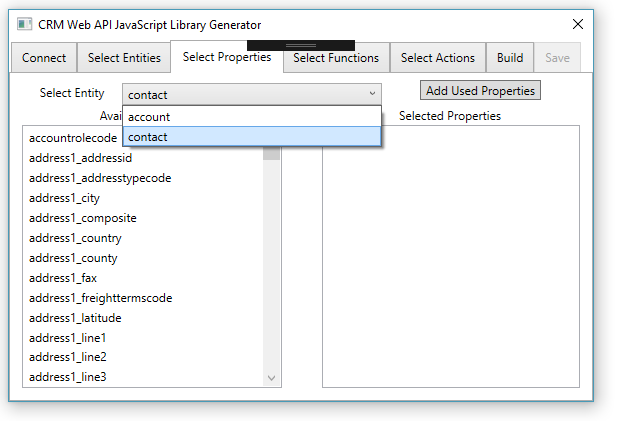Screen dimensions: 618x421
Task: Collapse the Select Entity combo box arrow
Action: 372,94
